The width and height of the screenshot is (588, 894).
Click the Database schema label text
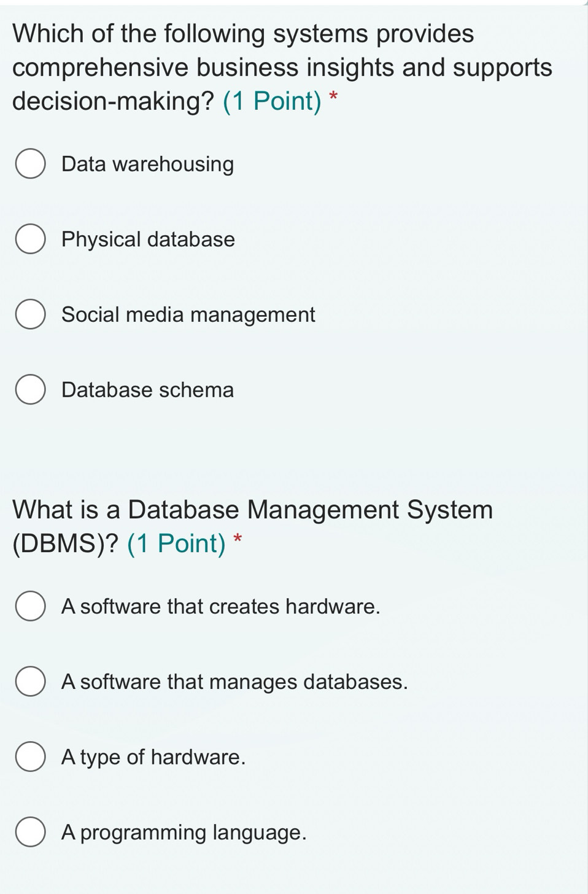click(x=147, y=389)
